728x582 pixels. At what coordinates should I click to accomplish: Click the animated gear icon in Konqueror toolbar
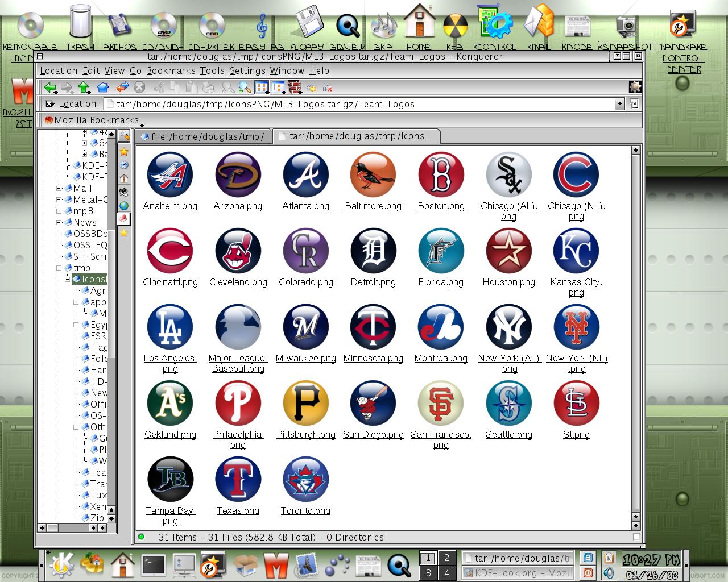tap(635, 87)
